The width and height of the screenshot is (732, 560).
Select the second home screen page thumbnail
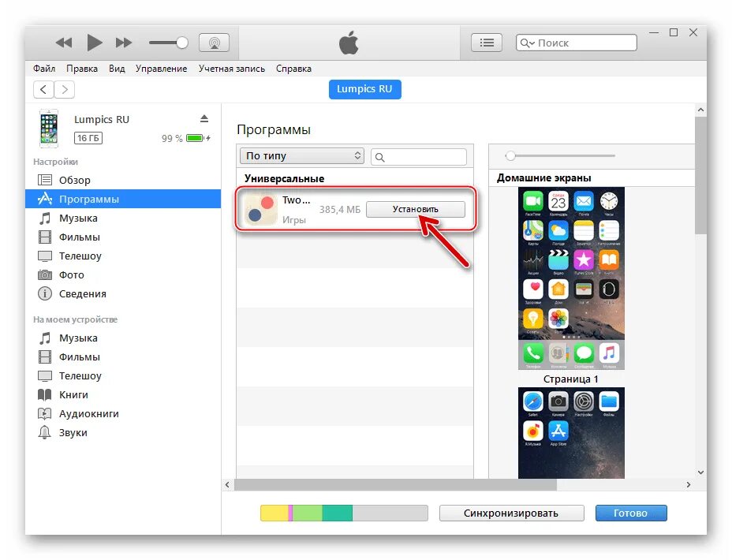click(x=571, y=432)
